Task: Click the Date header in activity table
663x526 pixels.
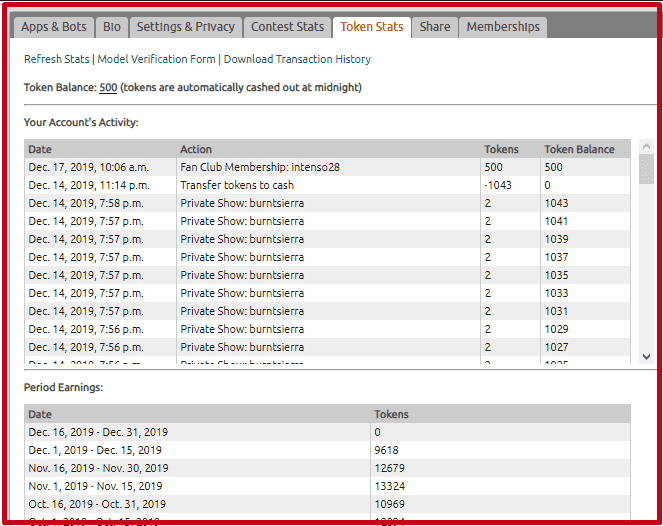Action: [x=40, y=149]
